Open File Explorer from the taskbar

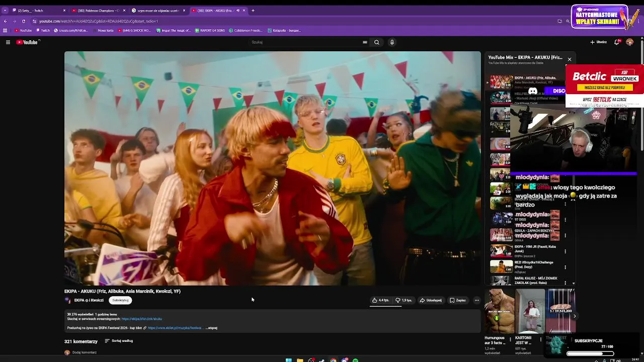coord(300,360)
